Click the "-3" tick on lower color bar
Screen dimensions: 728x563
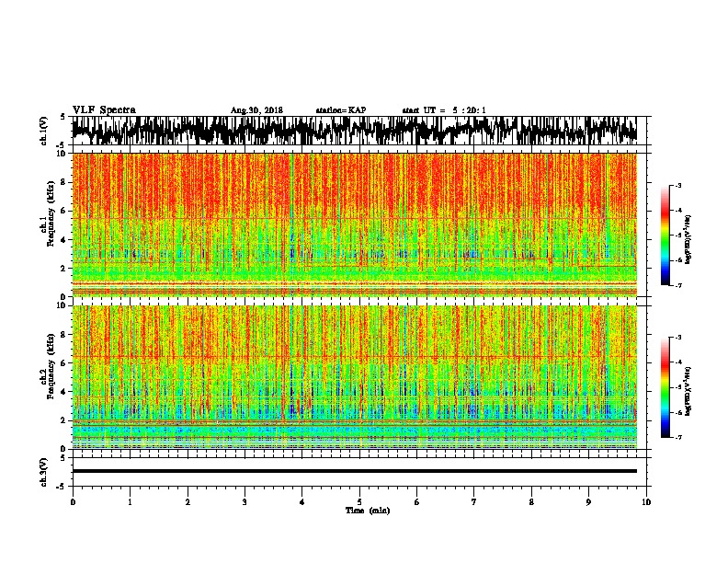click(678, 338)
